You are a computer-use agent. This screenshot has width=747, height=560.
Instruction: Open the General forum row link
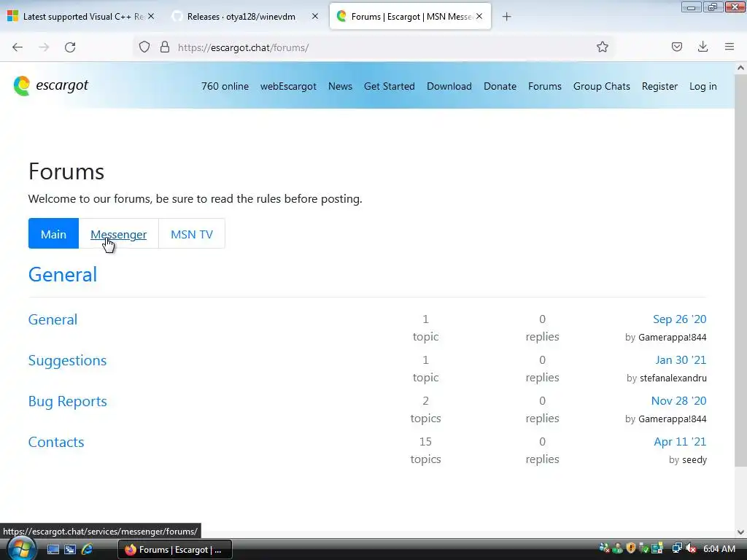point(53,319)
